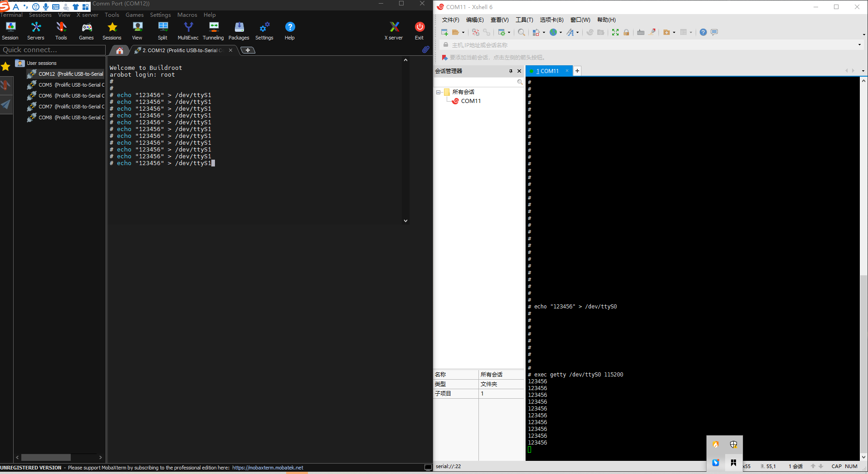868x474 pixels.
Task: Open a new MobaXterm Session
Action: [x=10, y=30]
